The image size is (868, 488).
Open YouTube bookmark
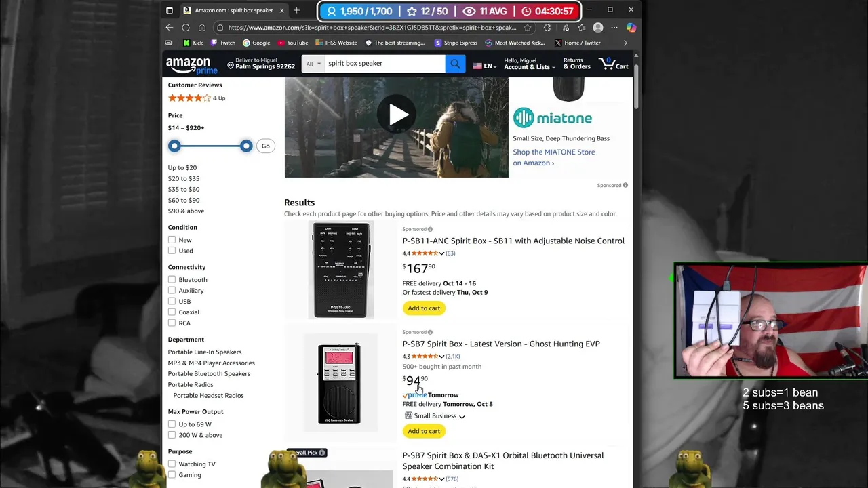[x=293, y=43]
